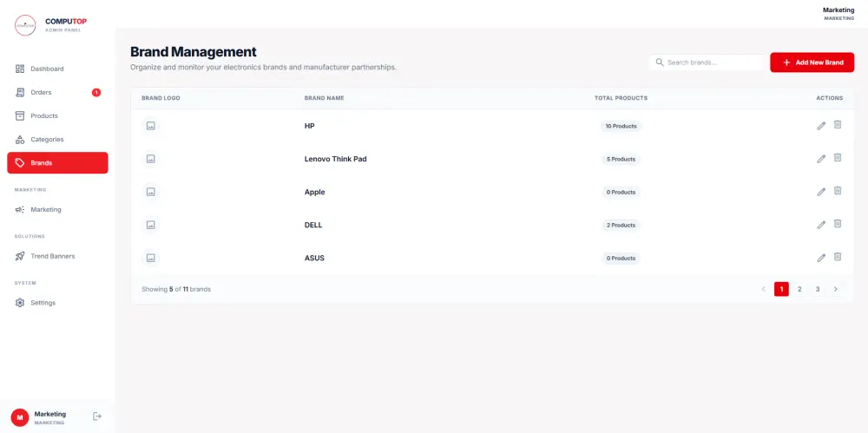Select the Brands sidebar item

[x=57, y=163]
